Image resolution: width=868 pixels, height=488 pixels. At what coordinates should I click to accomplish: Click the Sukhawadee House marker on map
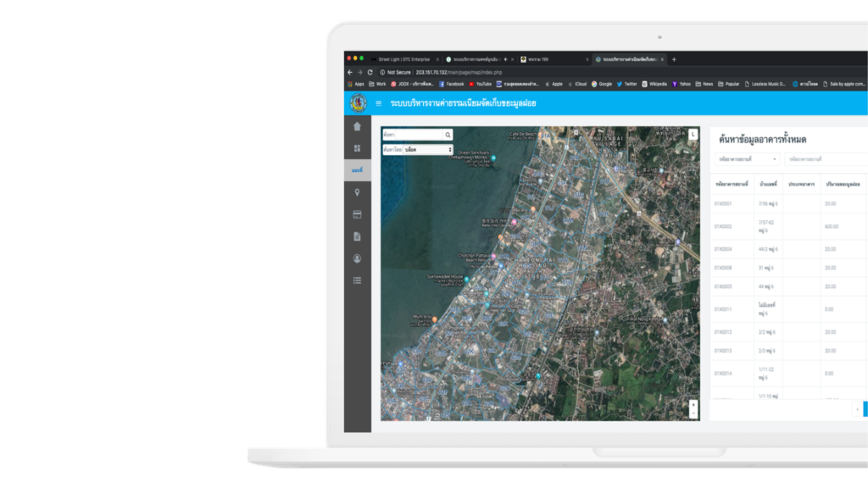(x=467, y=280)
